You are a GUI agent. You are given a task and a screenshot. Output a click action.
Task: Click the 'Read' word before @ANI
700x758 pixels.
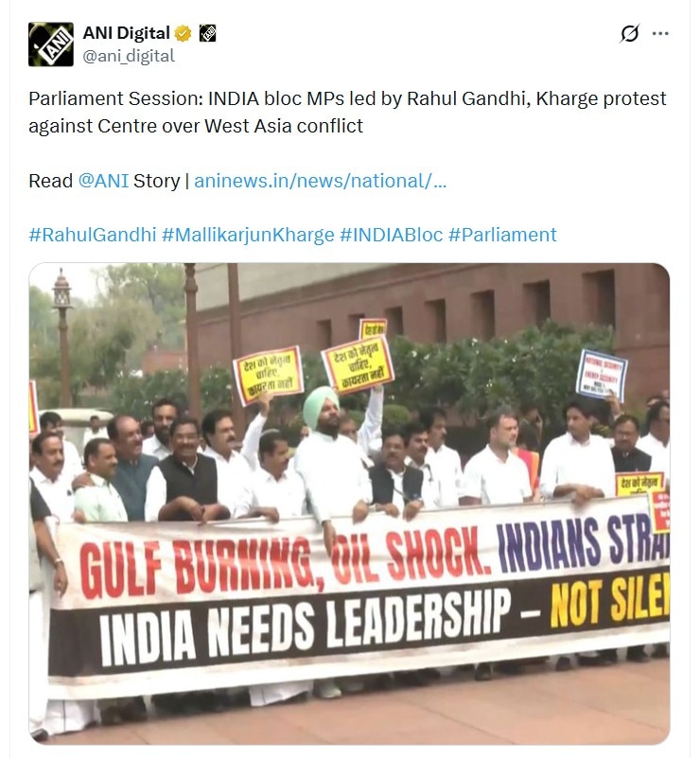point(51,181)
